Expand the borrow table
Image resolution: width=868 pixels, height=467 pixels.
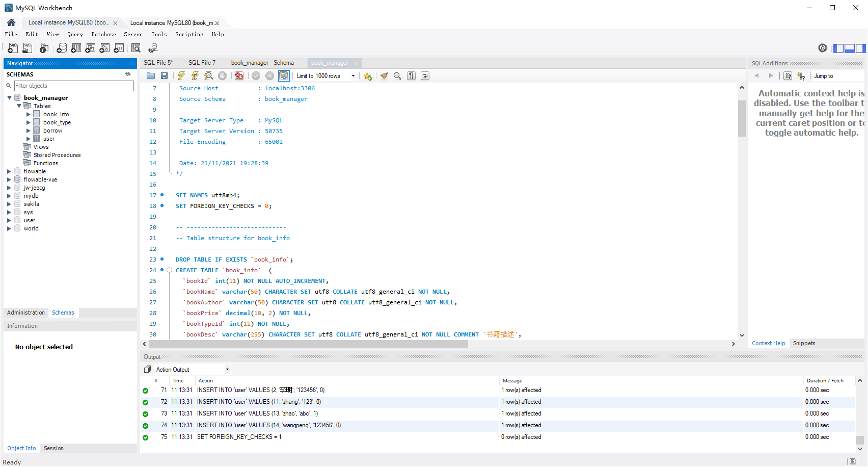(29, 131)
